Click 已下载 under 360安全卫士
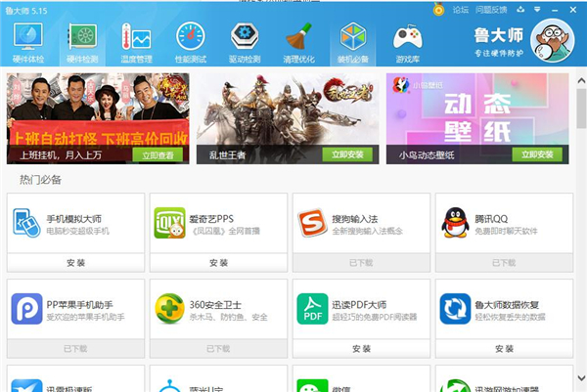Viewport: 587px width, 392px height. [x=218, y=349]
